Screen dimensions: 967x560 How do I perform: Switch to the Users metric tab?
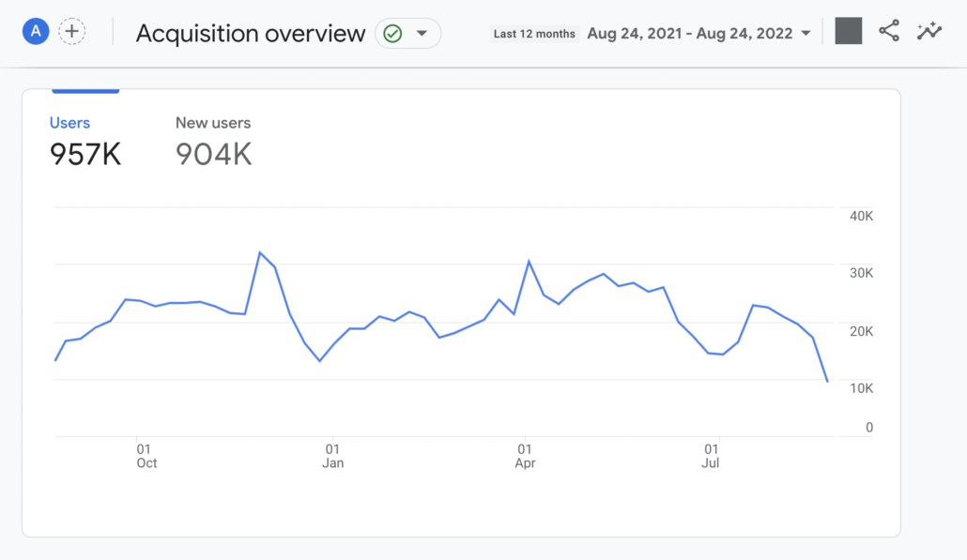pyautogui.click(x=68, y=122)
